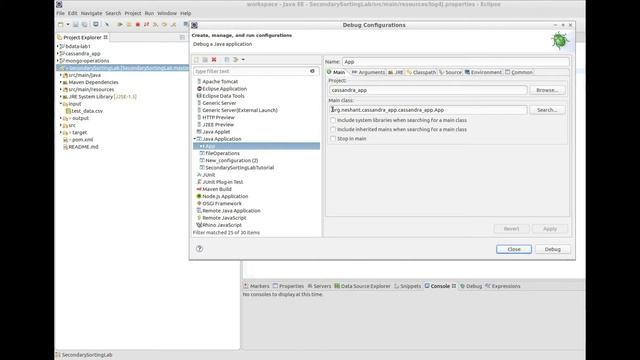
Task: Open the Navigate menu
Action: 91,13
